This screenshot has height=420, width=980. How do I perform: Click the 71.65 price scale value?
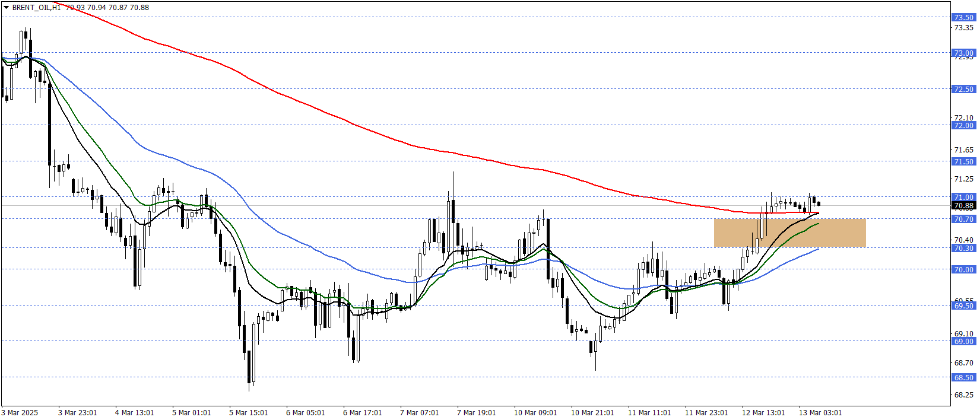tap(964, 150)
